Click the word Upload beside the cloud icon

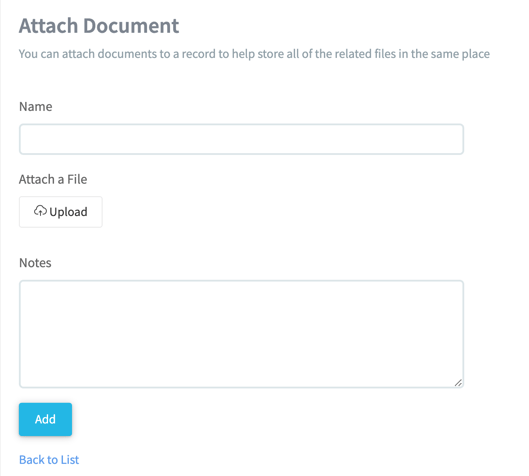[68, 212]
